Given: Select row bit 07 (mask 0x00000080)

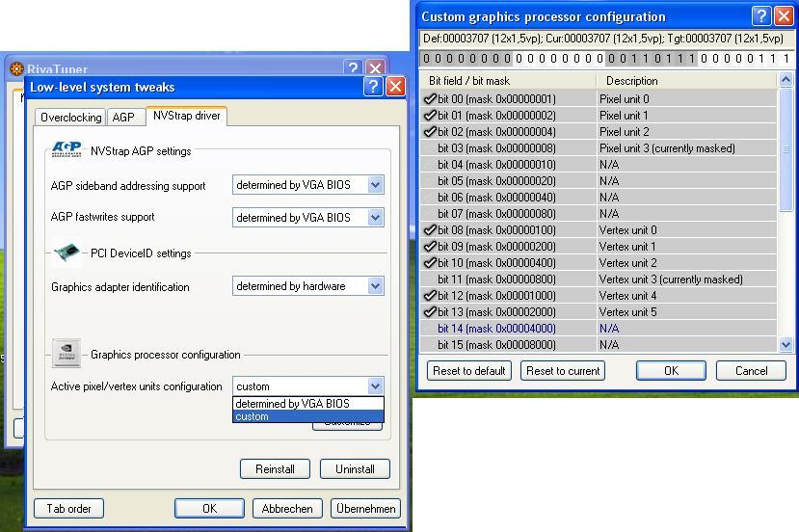Looking at the screenshot, I should [599, 214].
